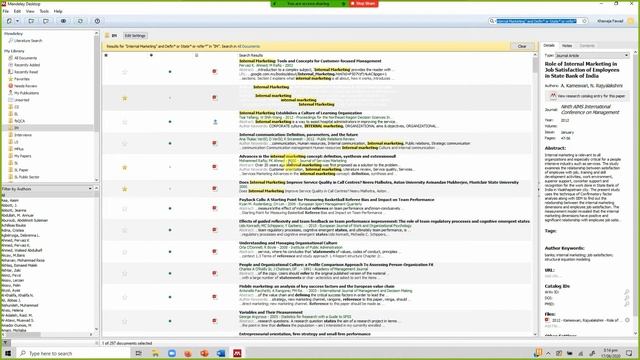Open Word from the taskbar
The image size is (640, 360).
(221, 353)
